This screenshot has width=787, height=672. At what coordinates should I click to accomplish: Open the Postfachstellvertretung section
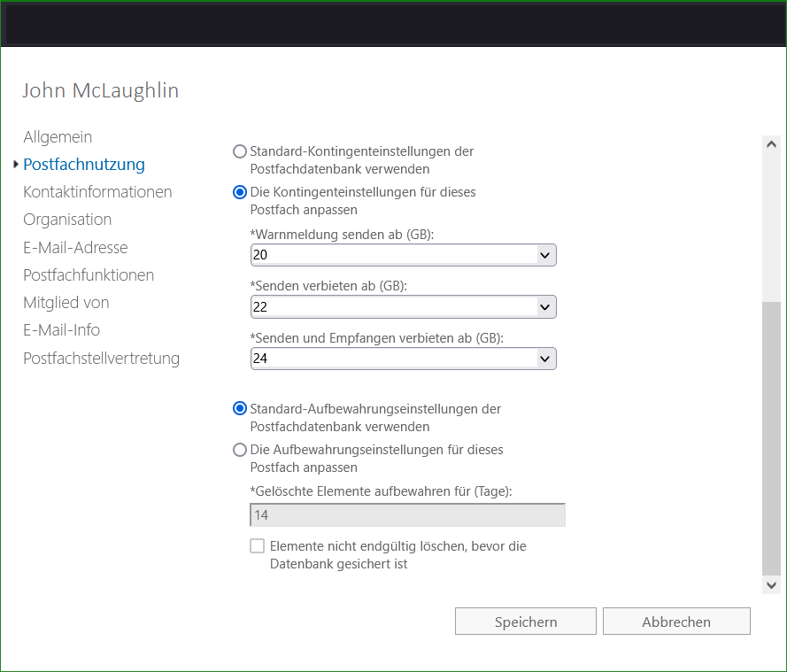click(102, 358)
